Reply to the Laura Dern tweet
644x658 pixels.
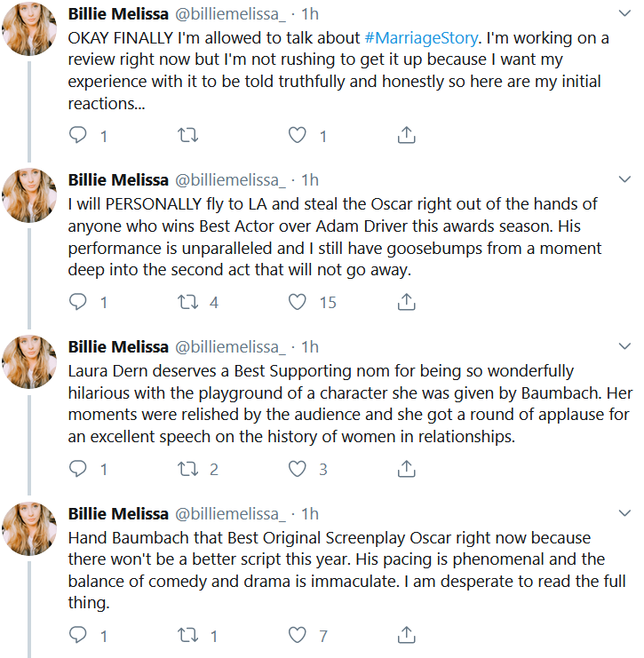pos(77,469)
